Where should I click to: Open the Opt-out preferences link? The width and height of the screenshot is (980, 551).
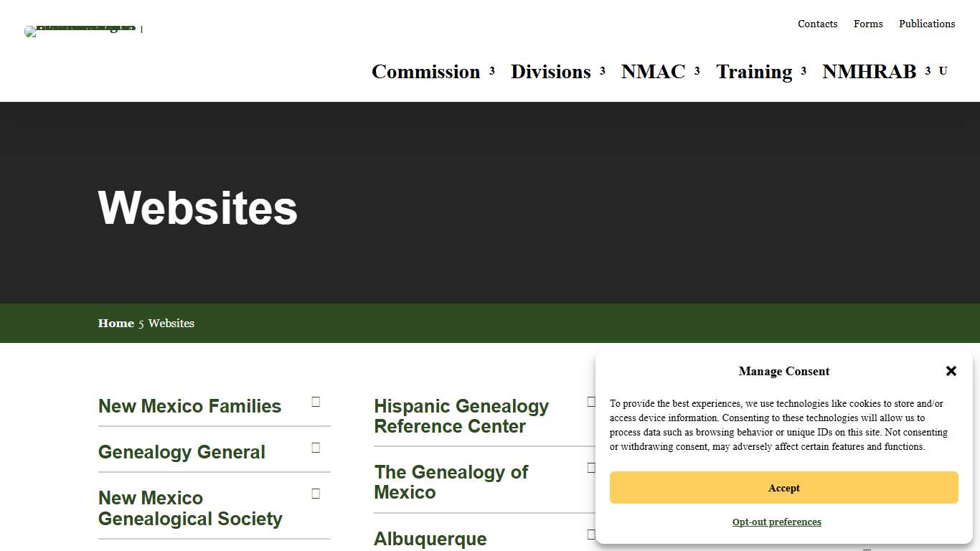click(777, 522)
